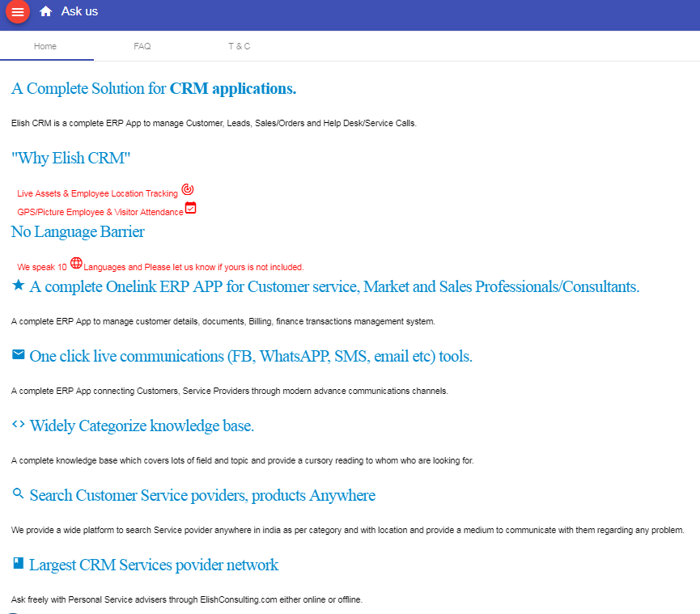This screenshot has height=614, width=700.
Task: Click One click live communications heading
Action: (251, 357)
